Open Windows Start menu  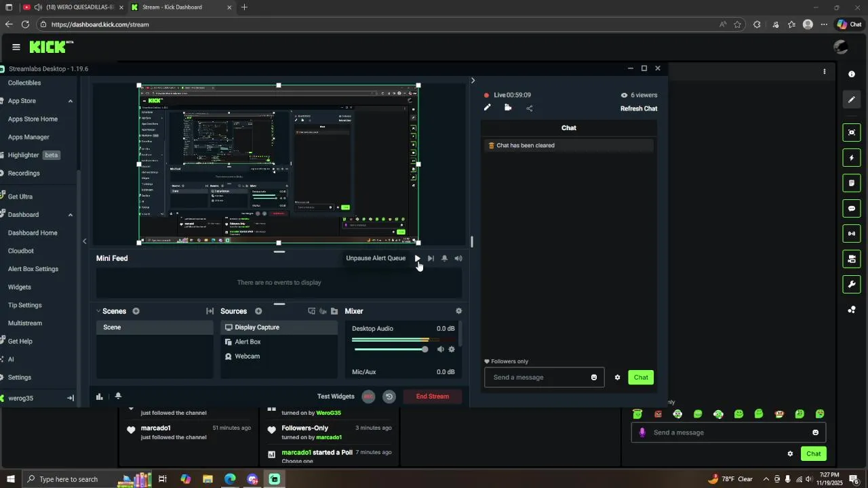(10, 479)
